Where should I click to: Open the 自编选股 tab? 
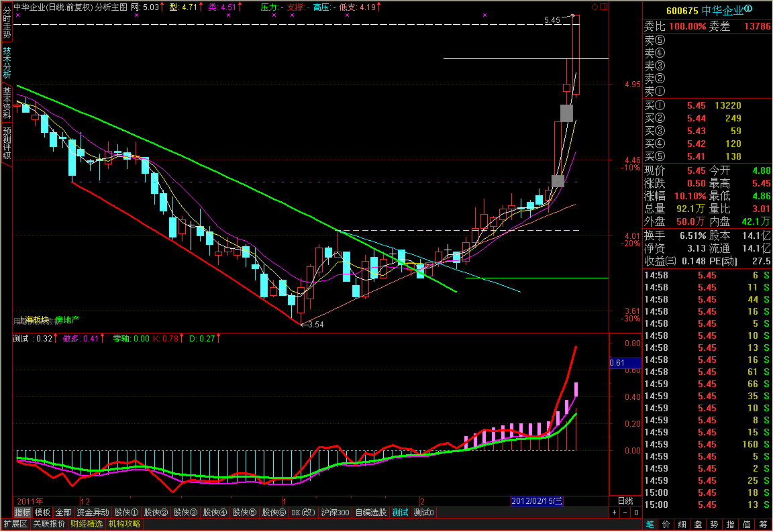click(370, 513)
